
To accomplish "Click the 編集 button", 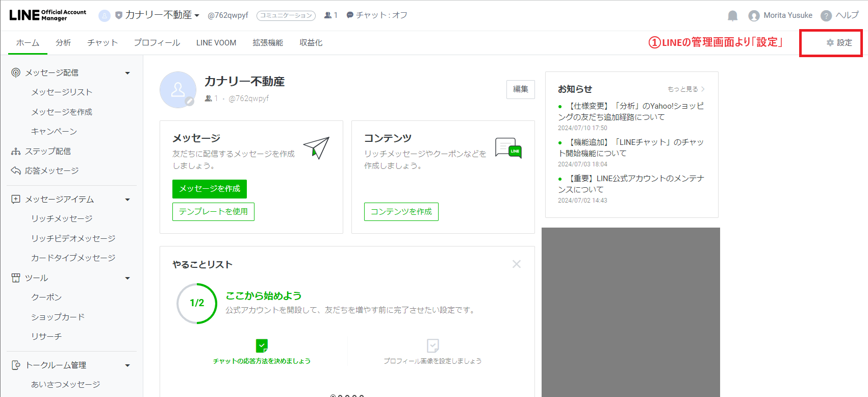I will (x=521, y=89).
